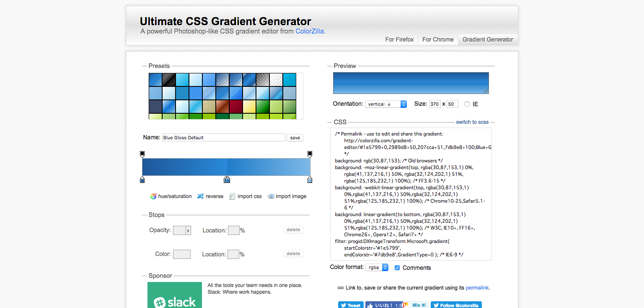
Task: Click the preview height field showing 50
Action: [453, 104]
